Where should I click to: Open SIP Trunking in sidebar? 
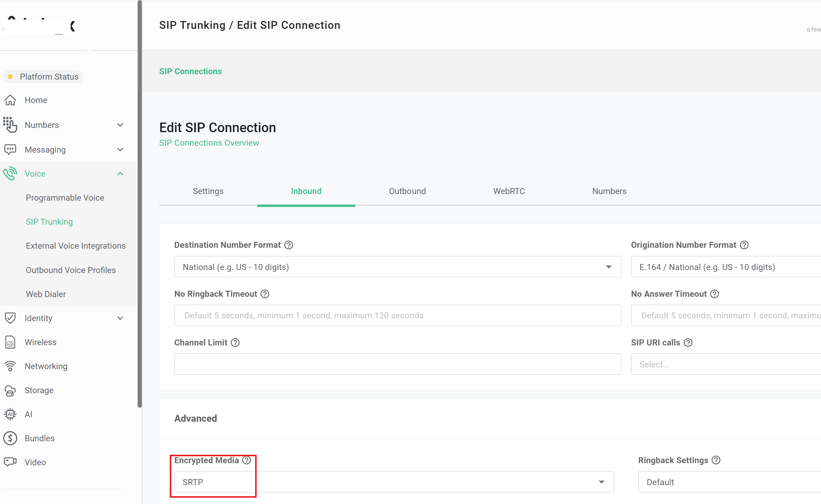click(x=49, y=222)
